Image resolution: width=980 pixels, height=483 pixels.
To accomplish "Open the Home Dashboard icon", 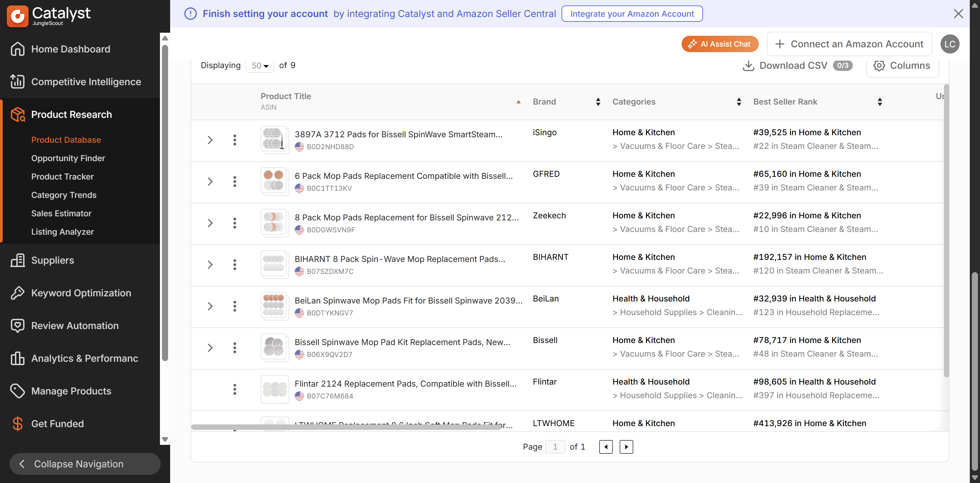I will 17,49.
